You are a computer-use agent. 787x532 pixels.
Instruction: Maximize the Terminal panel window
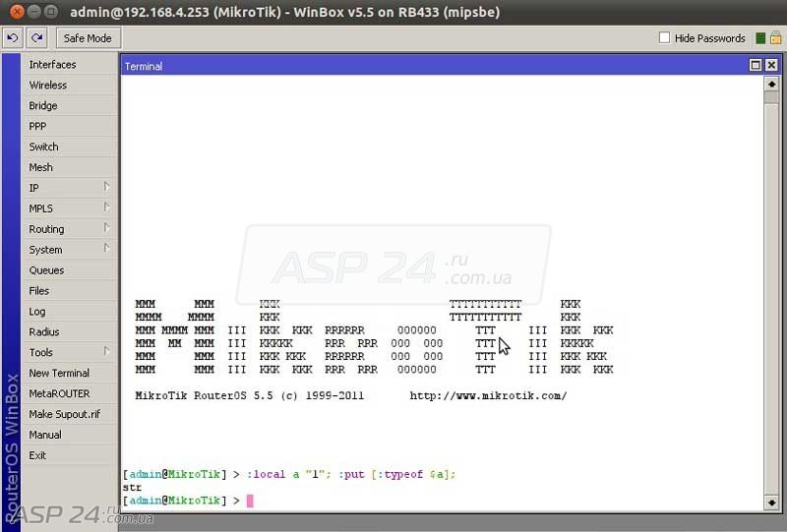point(756,66)
